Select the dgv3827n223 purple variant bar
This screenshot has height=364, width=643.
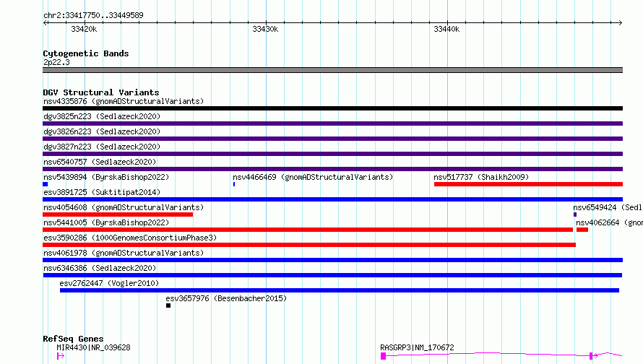pos(332,154)
